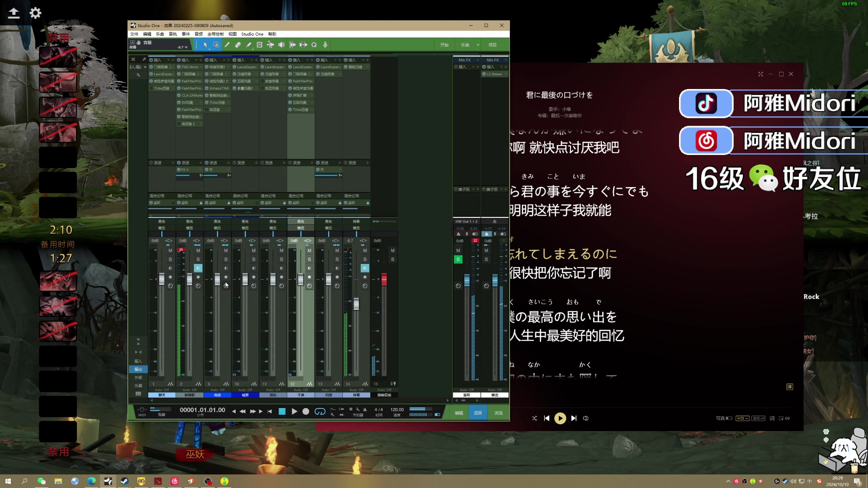Toggle power on PSE Mono insert

(179, 67)
